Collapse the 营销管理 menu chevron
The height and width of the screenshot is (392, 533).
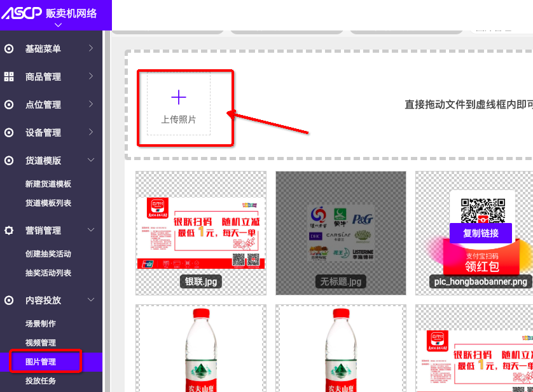point(91,230)
